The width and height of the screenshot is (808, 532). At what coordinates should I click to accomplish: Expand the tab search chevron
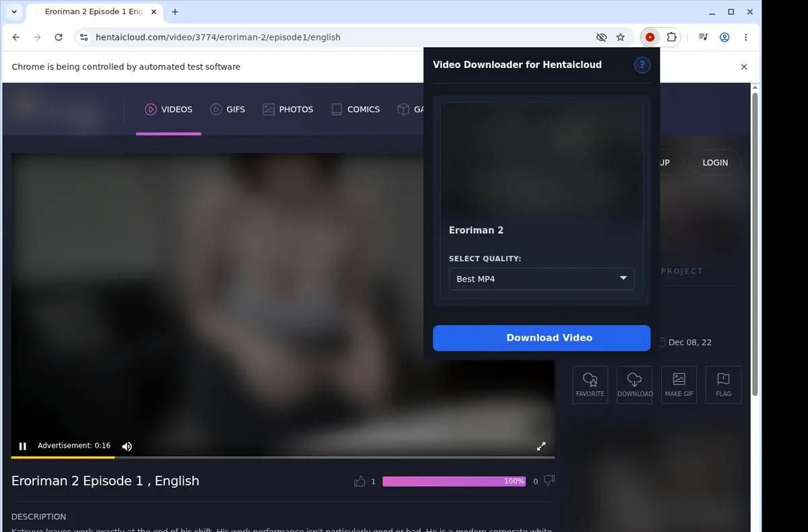coord(14,12)
